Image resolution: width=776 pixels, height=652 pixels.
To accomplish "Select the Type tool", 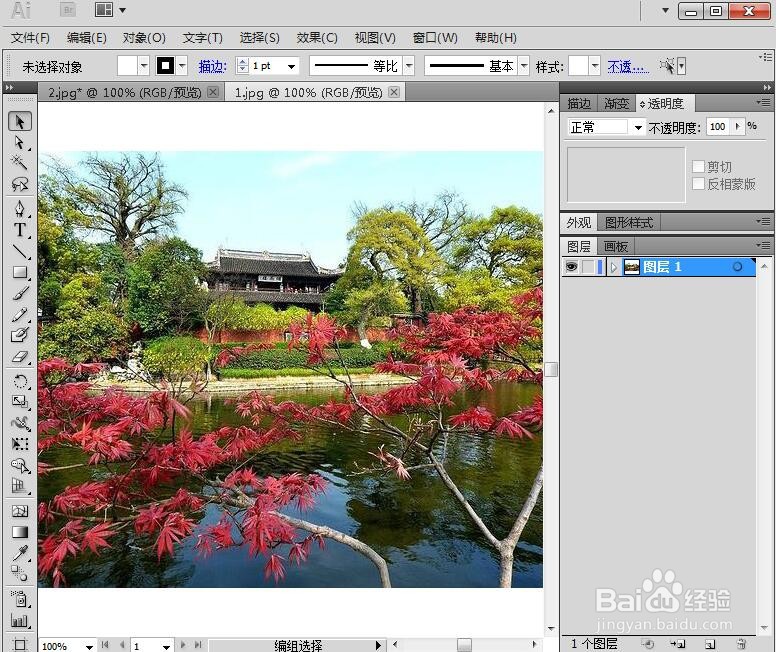I will (x=20, y=230).
